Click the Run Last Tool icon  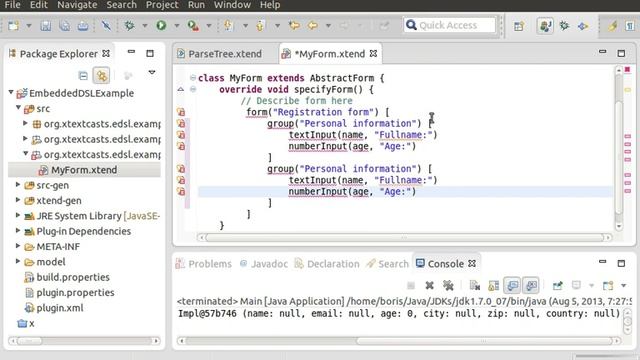(193, 26)
